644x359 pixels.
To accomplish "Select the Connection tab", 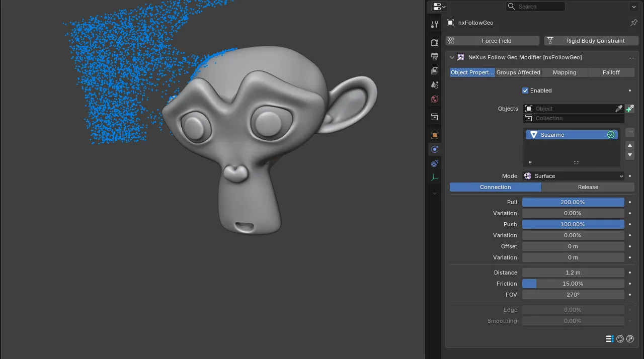I will point(496,187).
